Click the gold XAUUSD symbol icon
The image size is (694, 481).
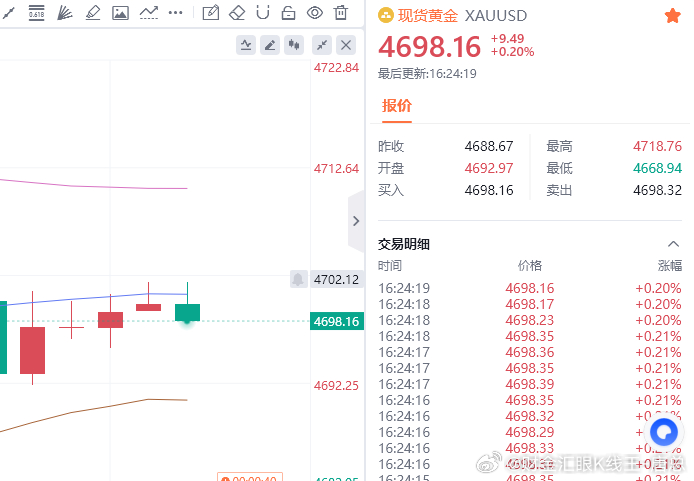click(x=386, y=16)
